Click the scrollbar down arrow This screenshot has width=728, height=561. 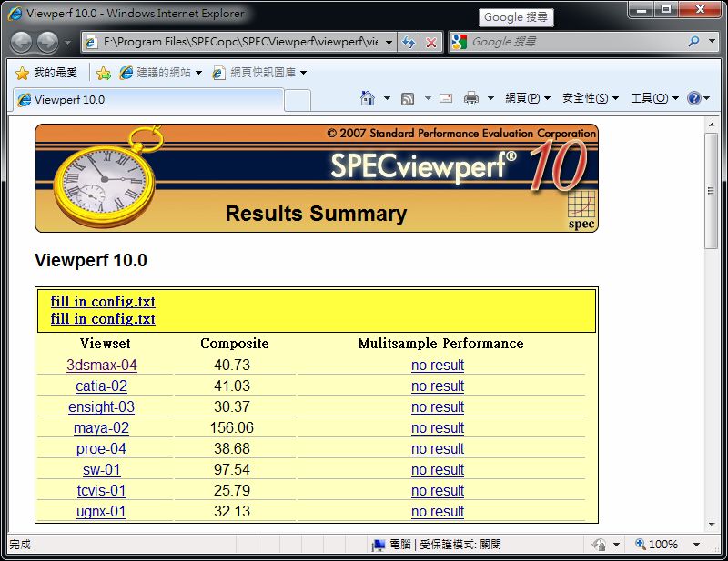(711, 525)
